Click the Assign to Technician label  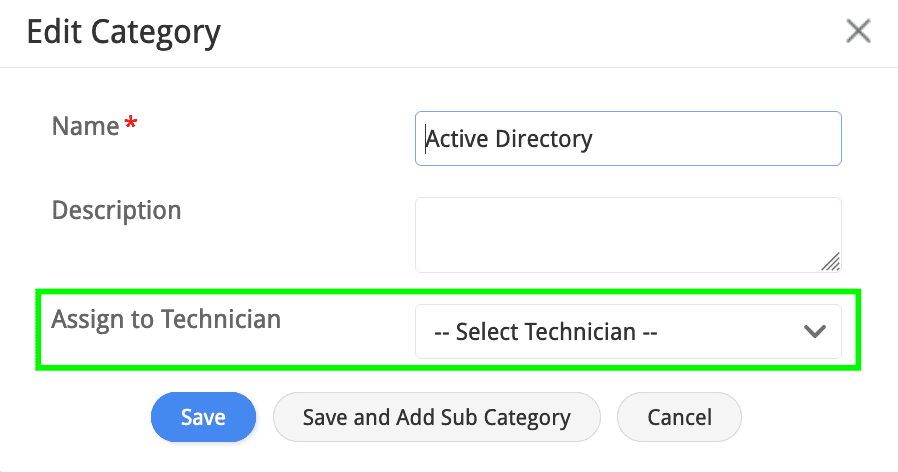[x=166, y=320]
